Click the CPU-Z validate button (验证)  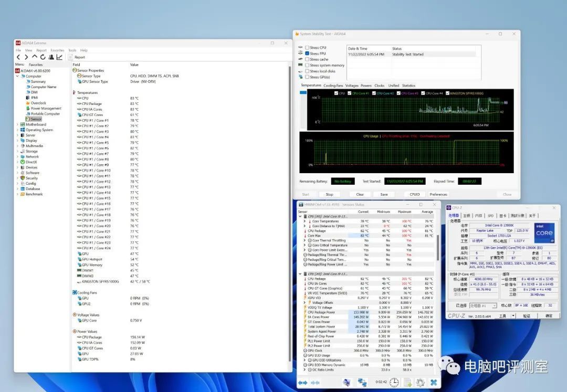pyautogui.click(x=527, y=316)
